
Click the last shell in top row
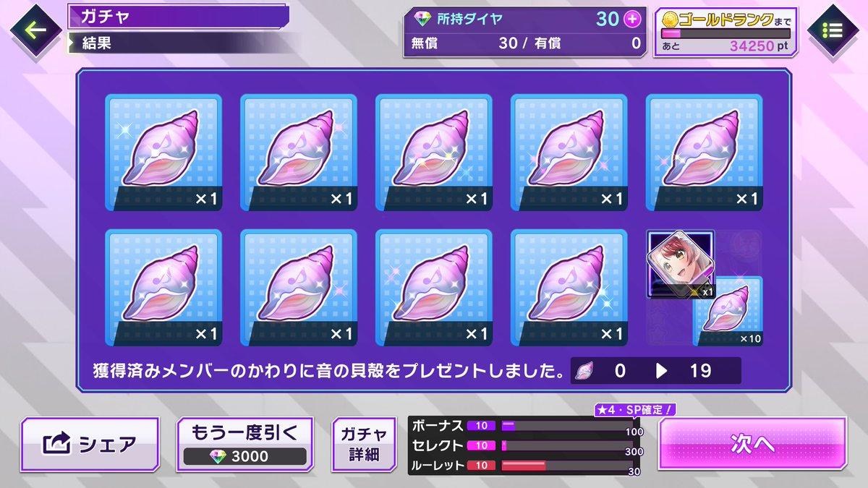[704, 153]
